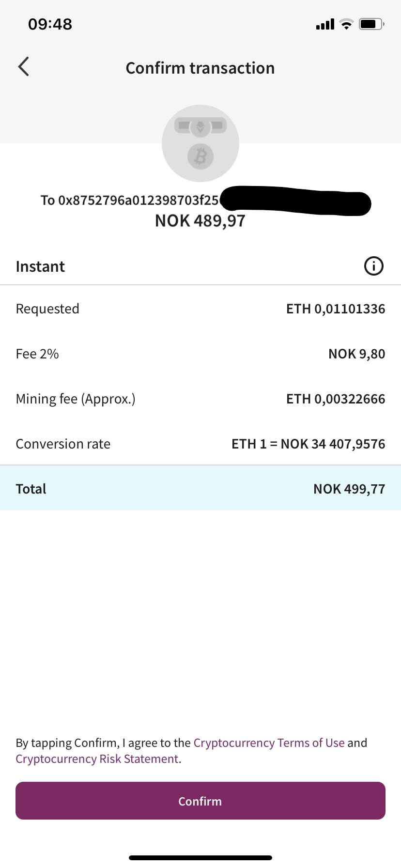Tap the home indicator bar
401x868 pixels.
[200, 858]
